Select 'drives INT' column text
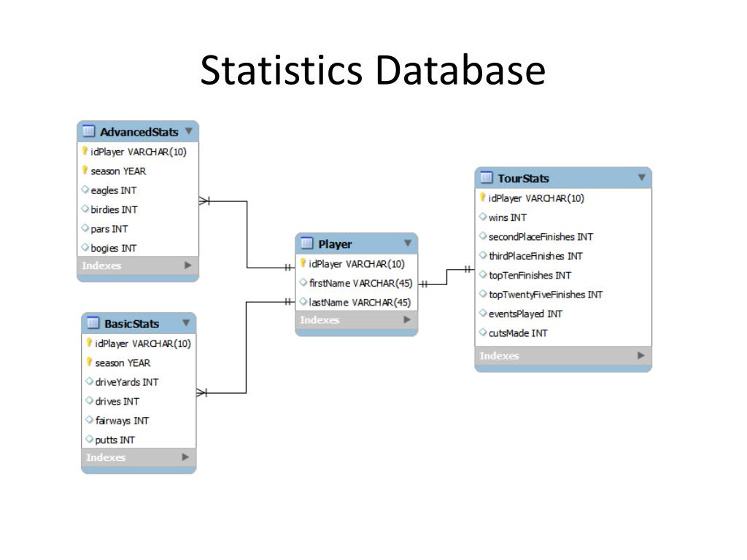747x560 pixels. 117,402
